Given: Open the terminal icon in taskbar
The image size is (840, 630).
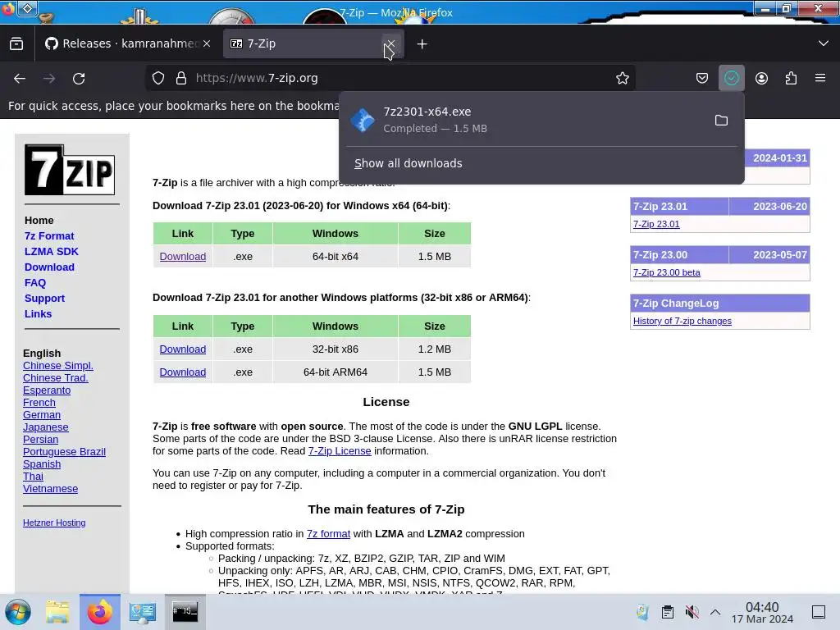Looking at the screenshot, I should (185, 612).
